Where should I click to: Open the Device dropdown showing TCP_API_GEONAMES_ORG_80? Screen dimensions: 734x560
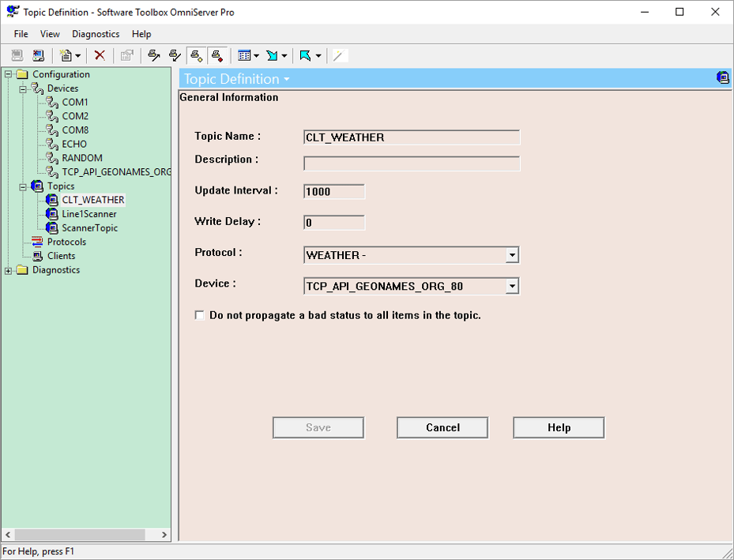[x=513, y=285]
